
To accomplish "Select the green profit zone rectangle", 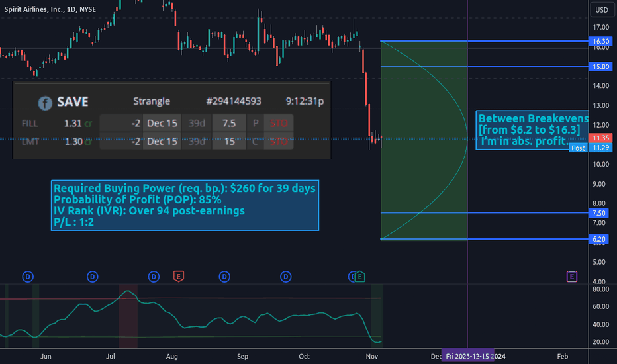I will [x=424, y=140].
